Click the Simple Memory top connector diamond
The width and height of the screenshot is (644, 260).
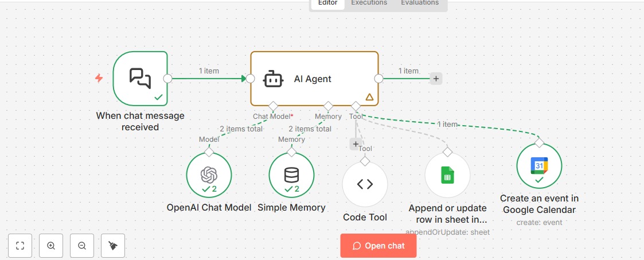[292, 153]
